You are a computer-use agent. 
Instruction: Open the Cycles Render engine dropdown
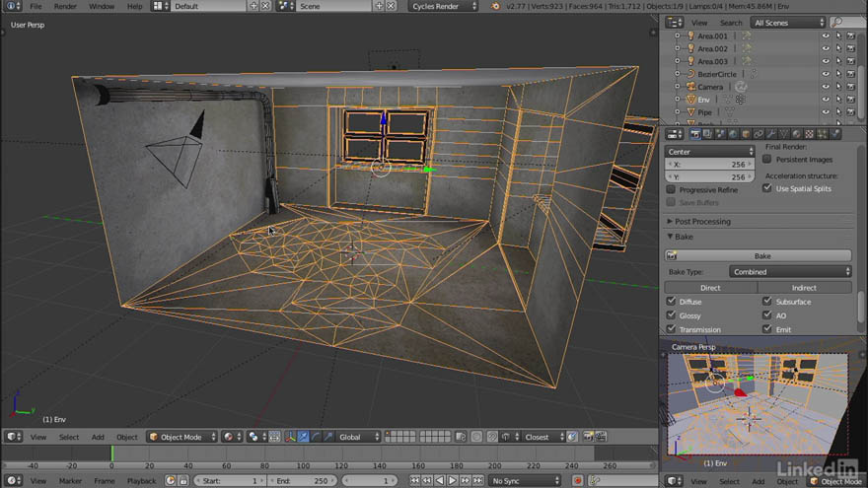click(x=444, y=6)
